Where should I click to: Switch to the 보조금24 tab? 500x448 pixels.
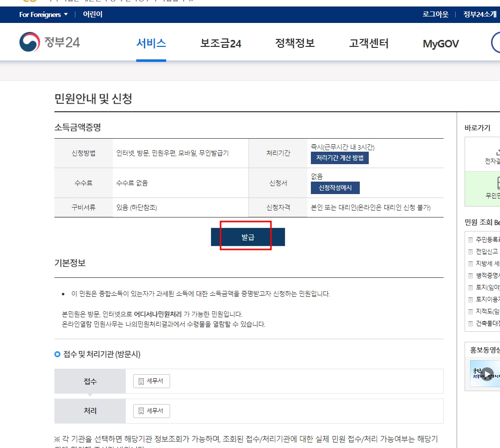pos(221,43)
